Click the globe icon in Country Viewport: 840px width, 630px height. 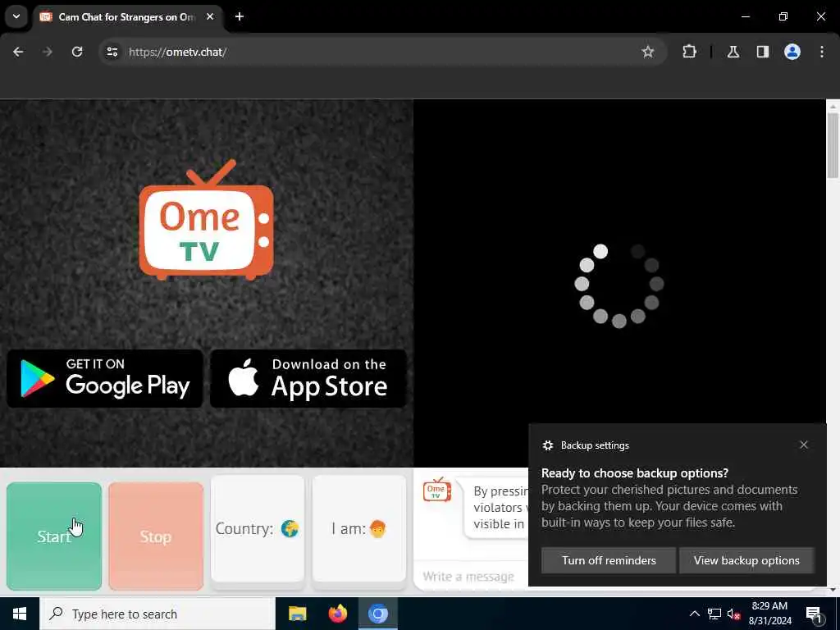pyautogui.click(x=290, y=529)
